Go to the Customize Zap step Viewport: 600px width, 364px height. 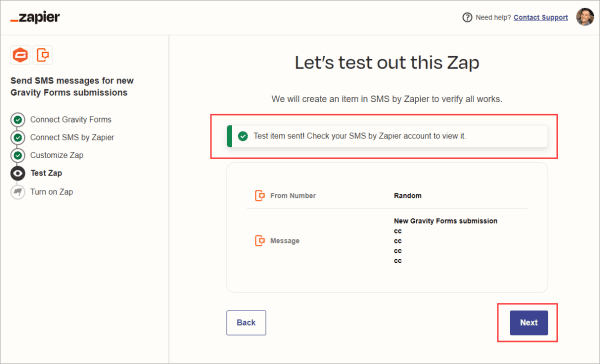click(x=57, y=155)
